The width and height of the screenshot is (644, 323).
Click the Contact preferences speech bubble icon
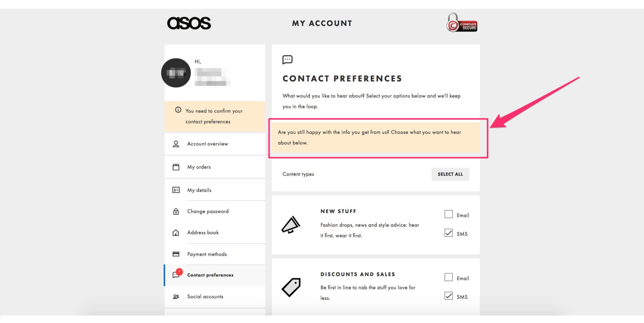[175, 275]
